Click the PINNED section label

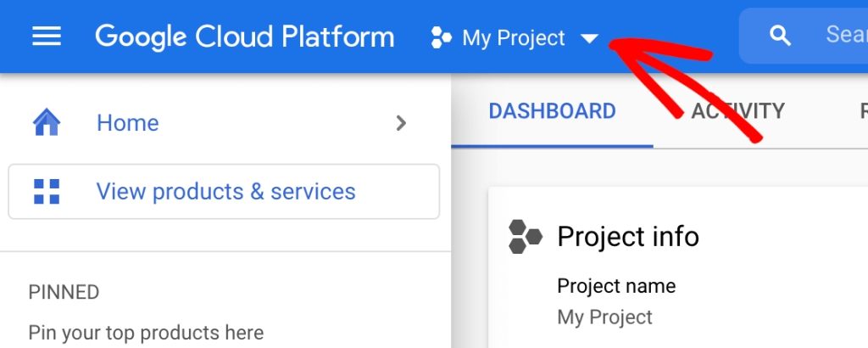point(64,293)
